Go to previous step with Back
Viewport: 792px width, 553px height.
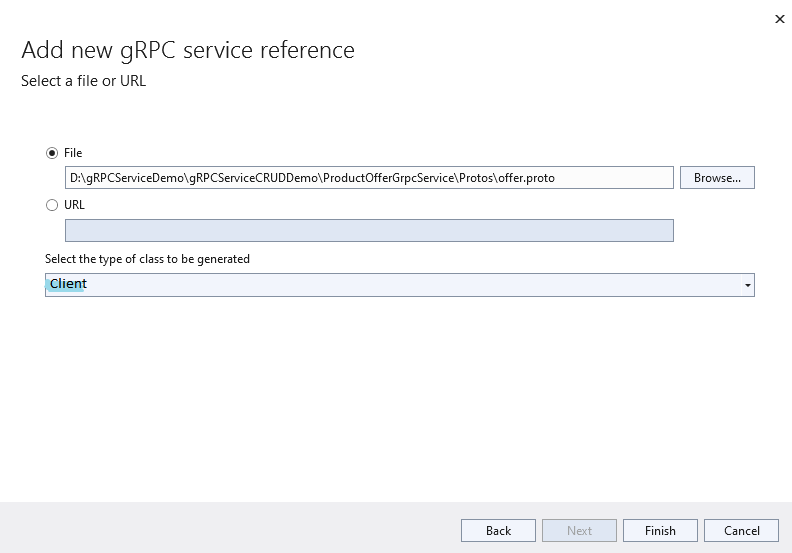click(498, 531)
